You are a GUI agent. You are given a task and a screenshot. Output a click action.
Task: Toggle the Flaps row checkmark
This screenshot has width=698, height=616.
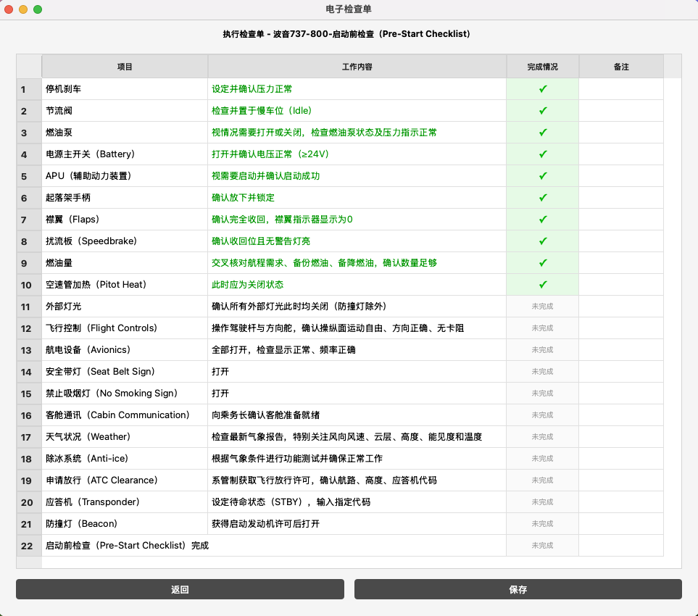point(543,220)
